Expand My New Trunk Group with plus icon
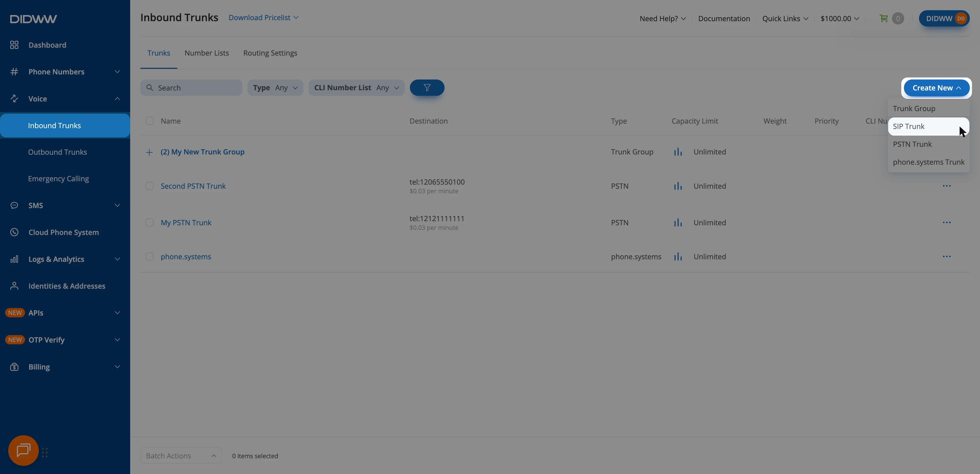 (x=149, y=152)
